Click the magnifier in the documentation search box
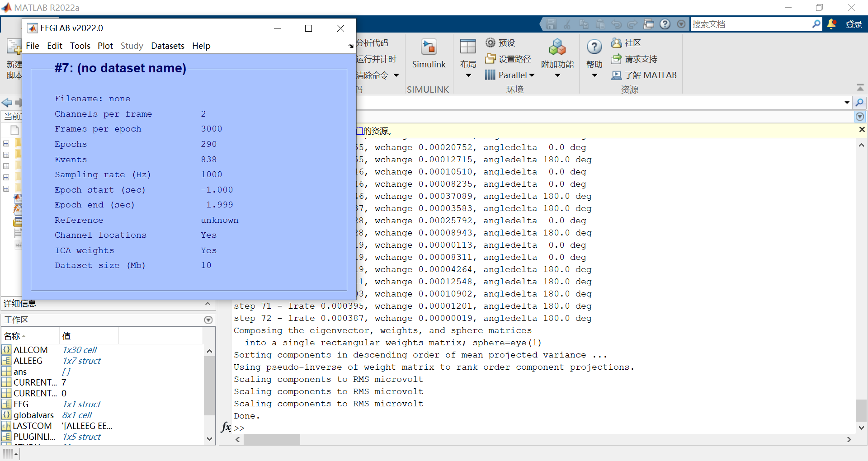This screenshot has width=868, height=461. click(816, 24)
